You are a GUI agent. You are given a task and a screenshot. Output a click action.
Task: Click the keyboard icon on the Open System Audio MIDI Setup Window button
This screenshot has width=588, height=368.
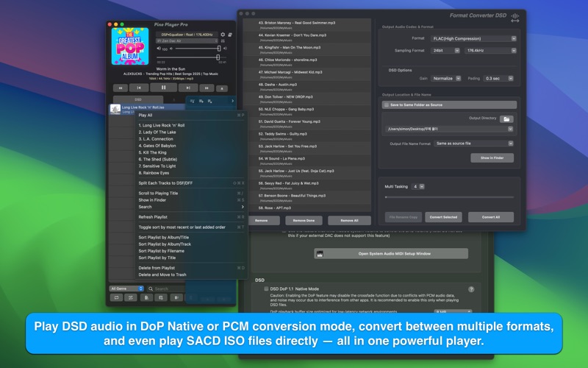click(320, 254)
